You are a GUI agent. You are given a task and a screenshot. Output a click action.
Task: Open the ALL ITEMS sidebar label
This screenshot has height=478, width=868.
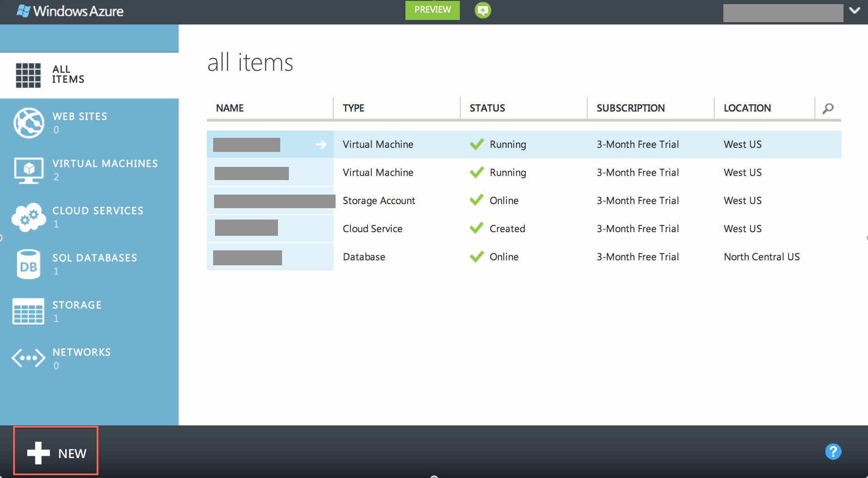[68, 74]
